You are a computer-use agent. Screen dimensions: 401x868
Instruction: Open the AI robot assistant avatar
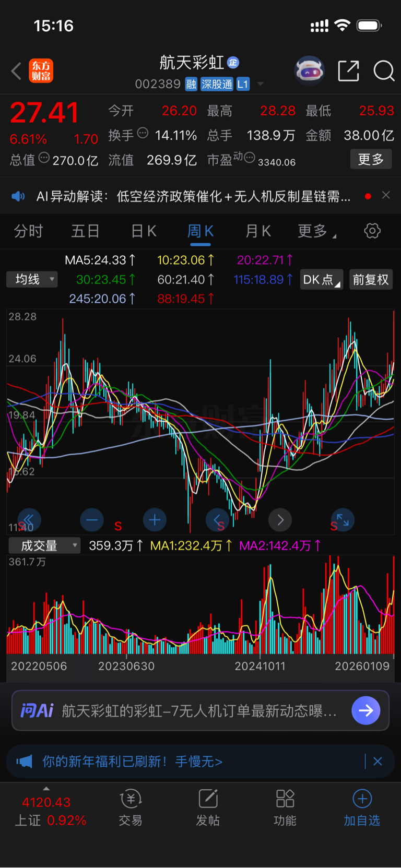pyautogui.click(x=310, y=70)
